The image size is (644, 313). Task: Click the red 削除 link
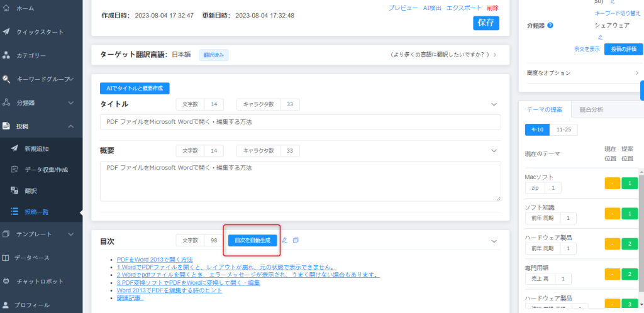click(x=493, y=8)
